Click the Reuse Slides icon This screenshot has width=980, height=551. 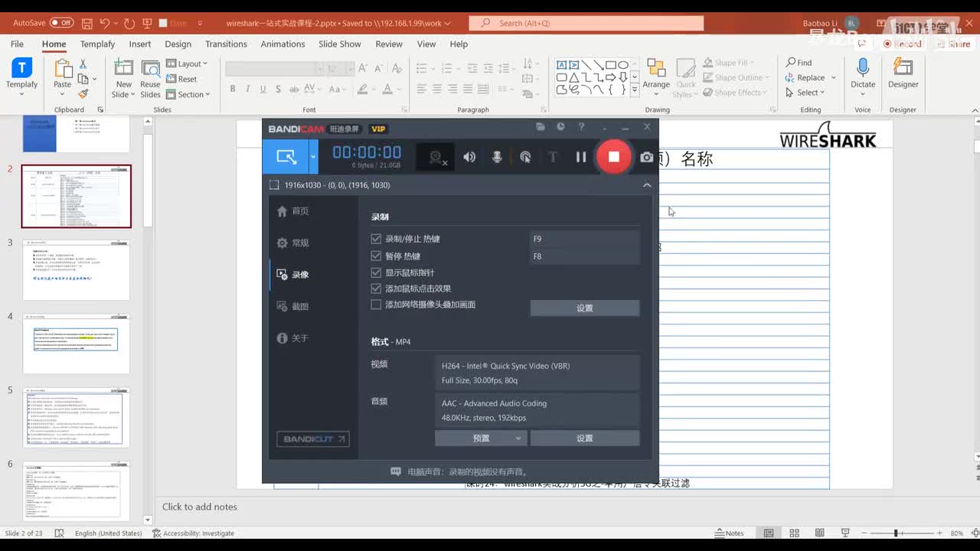[x=150, y=69]
